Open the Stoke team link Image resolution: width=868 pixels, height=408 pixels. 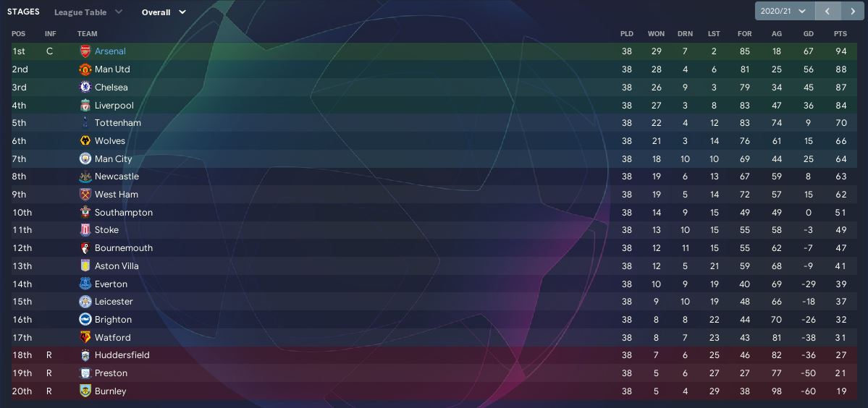tap(107, 230)
